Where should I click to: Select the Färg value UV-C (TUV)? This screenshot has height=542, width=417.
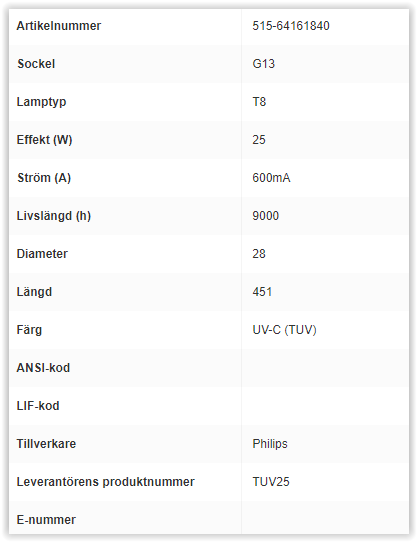tap(284, 330)
